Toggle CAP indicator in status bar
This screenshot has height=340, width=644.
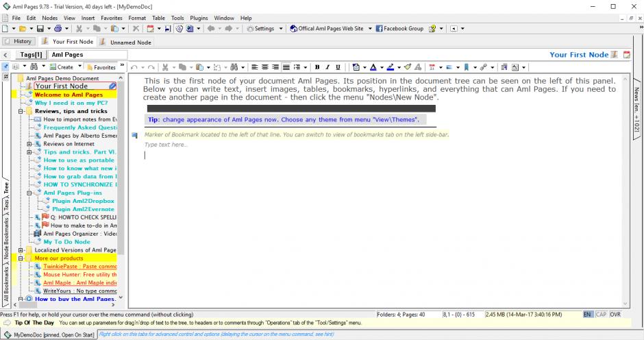(601, 315)
